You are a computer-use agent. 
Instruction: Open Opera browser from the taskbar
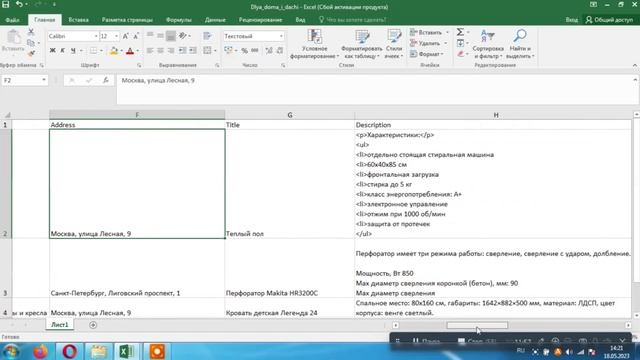pyautogui.click(x=69, y=351)
